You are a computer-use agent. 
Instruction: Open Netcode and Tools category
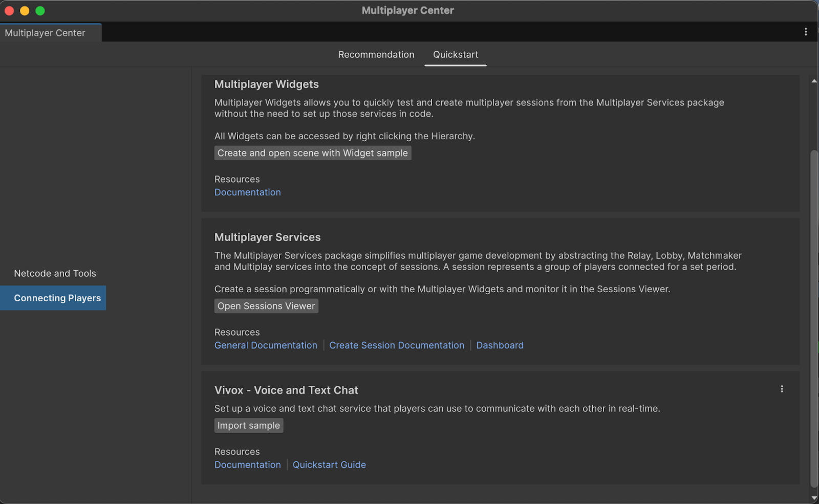tap(55, 274)
